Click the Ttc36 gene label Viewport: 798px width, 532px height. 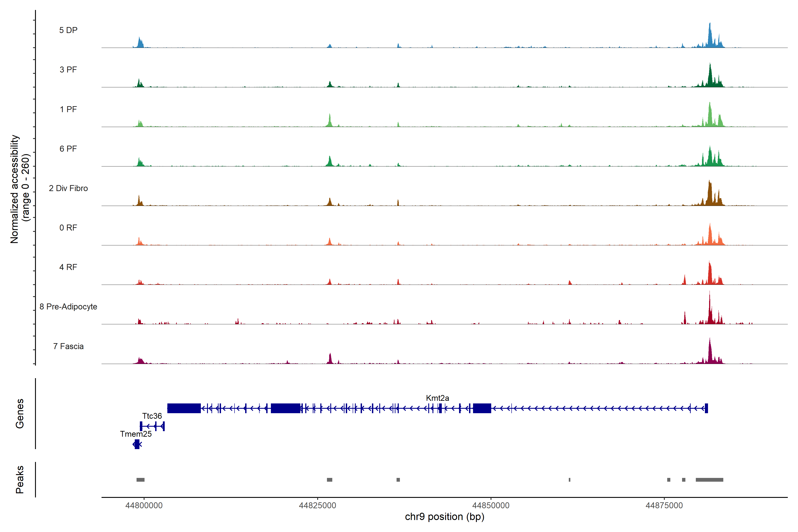152,416
